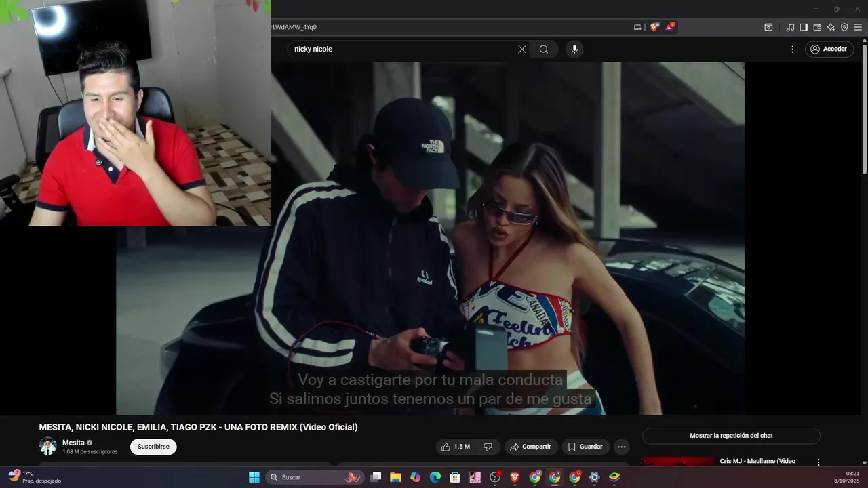Open Brave Wallet icon
Screen dimensions: 868x488
pyautogui.click(x=817, y=27)
